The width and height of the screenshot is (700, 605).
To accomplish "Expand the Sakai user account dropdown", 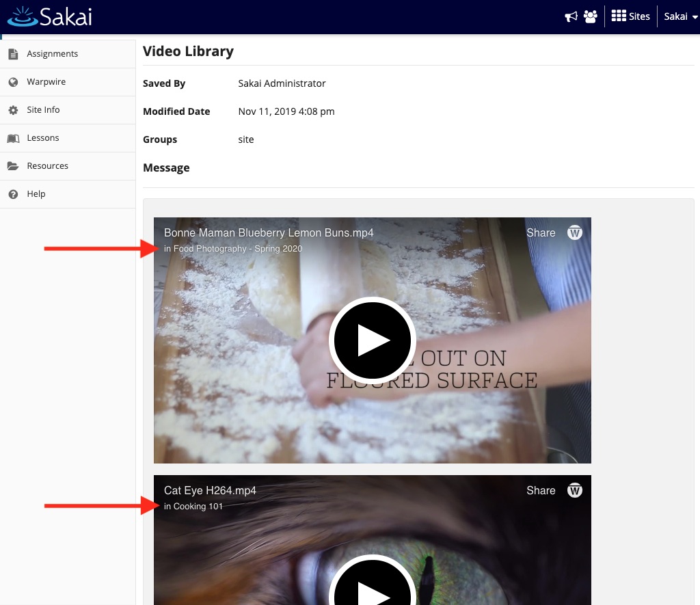I will (680, 16).
